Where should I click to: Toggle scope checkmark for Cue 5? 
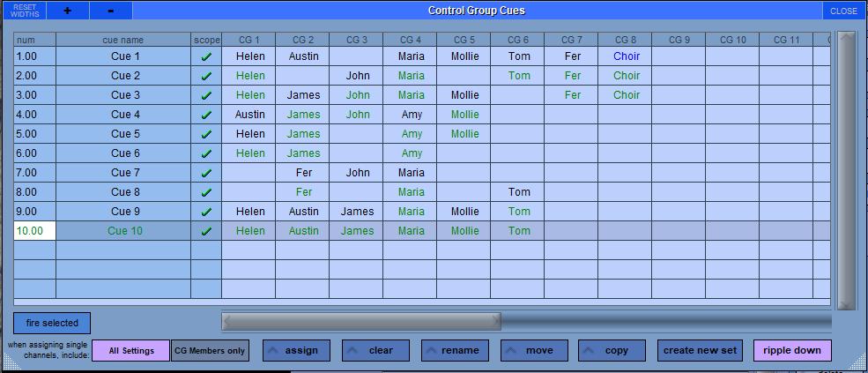pos(206,134)
